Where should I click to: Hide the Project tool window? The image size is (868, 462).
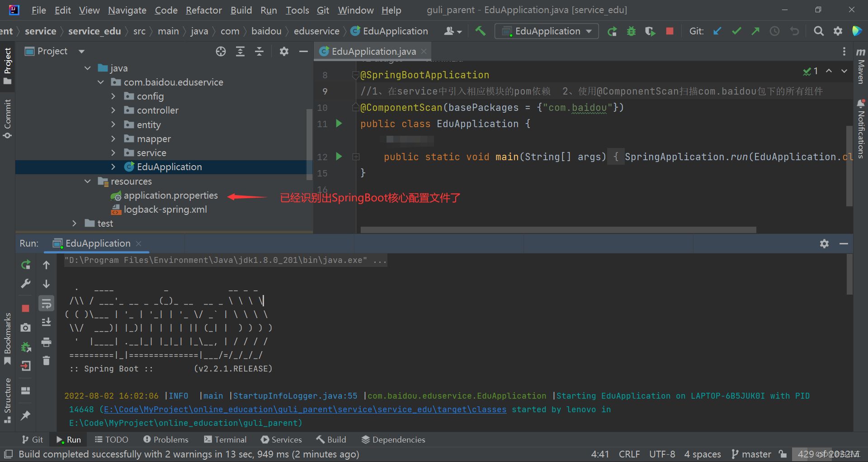point(303,52)
